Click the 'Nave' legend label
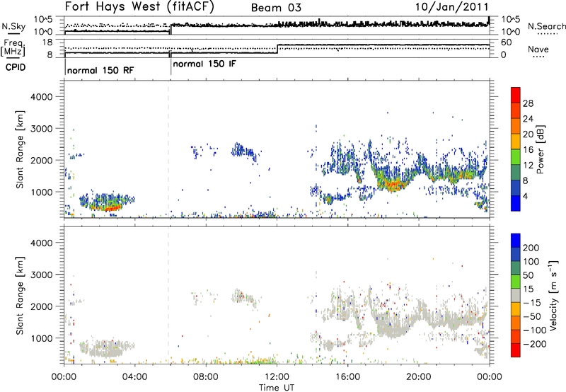The image size is (566, 392). point(538,50)
